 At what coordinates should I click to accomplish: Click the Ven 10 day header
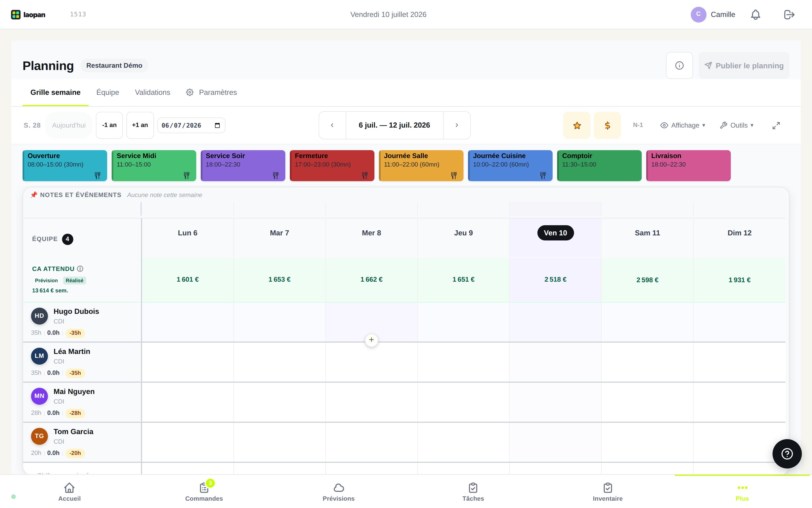[555, 233]
